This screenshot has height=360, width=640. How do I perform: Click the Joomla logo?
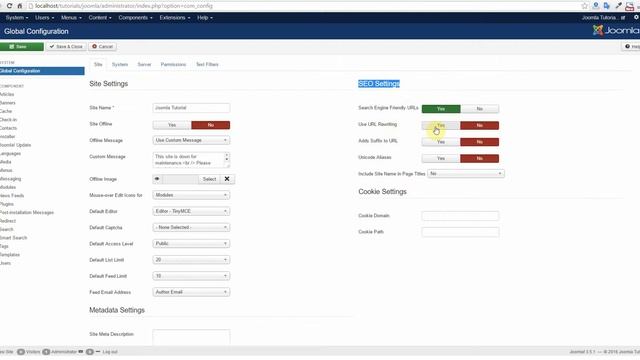point(616,31)
